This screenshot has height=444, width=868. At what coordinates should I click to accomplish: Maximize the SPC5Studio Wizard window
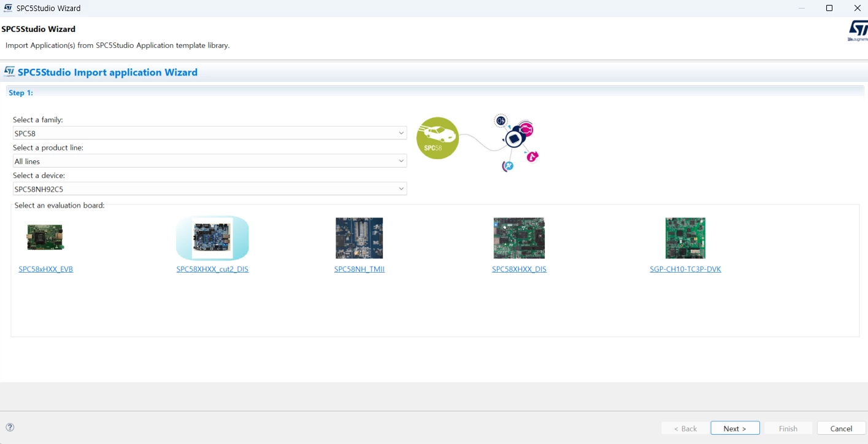829,8
